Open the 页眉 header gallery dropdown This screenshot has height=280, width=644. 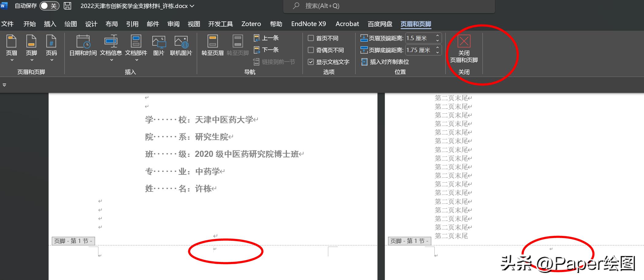point(11,60)
